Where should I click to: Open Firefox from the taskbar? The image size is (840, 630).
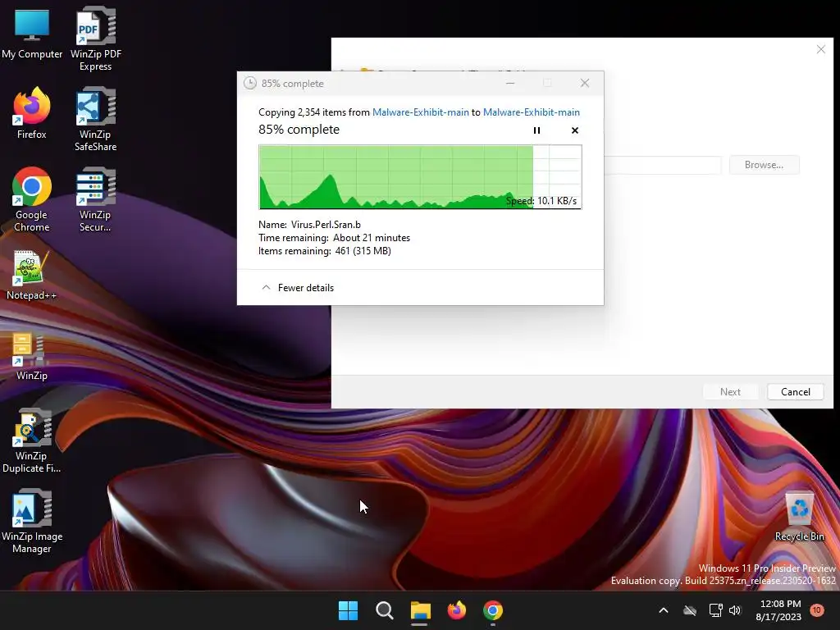click(456, 610)
